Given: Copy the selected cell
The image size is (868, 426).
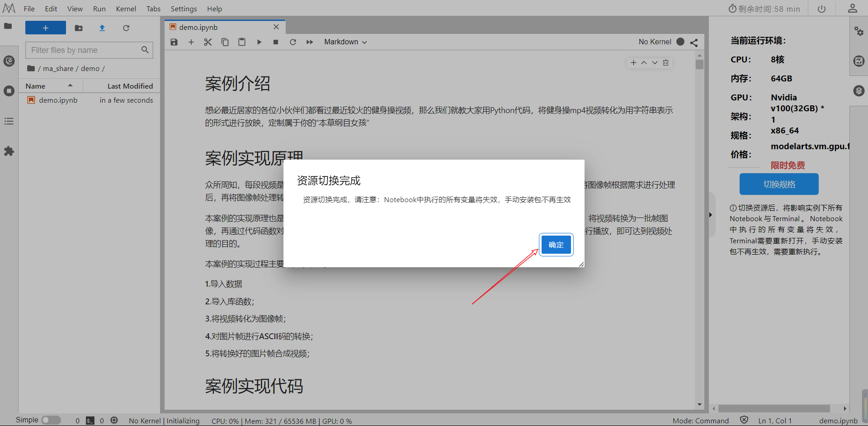Looking at the screenshot, I should pos(225,42).
